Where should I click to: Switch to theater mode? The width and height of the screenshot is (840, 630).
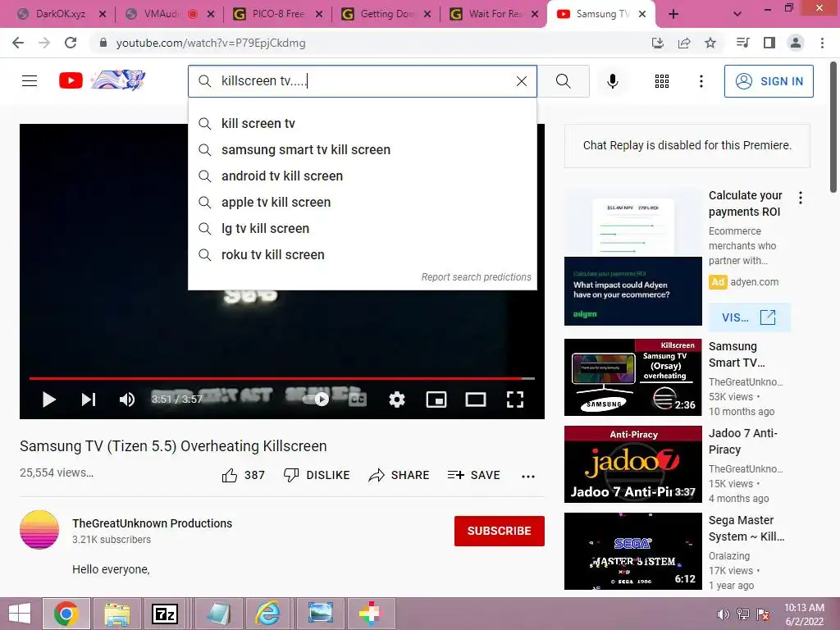(476, 399)
